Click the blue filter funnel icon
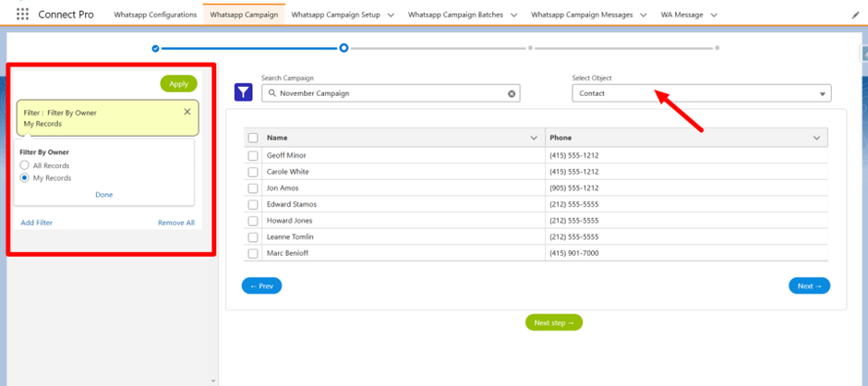The height and width of the screenshot is (386, 868). pyautogui.click(x=244, y=92)
